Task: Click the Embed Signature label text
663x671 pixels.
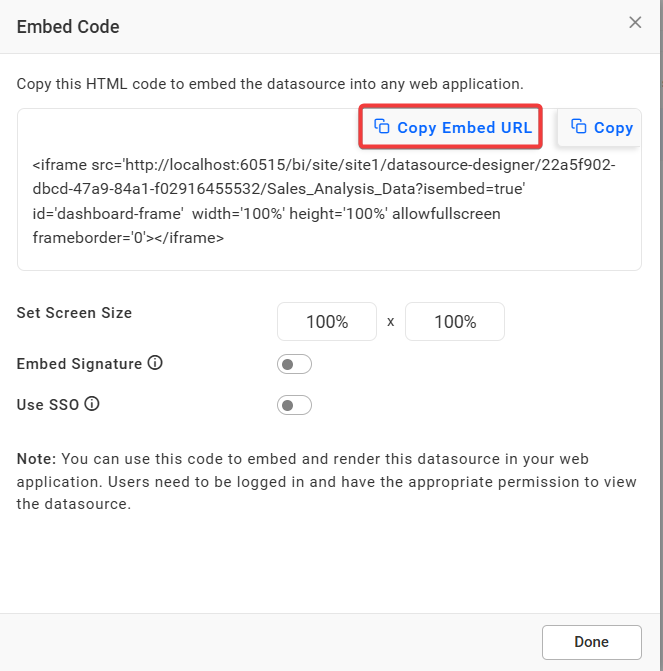Action: (79, 364)
